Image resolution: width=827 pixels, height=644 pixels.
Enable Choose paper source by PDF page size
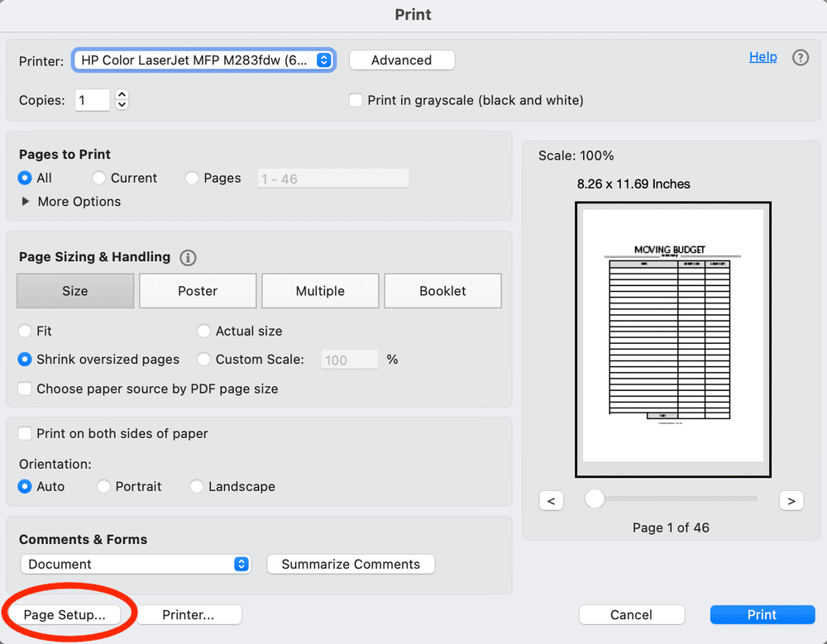(24, 389)
